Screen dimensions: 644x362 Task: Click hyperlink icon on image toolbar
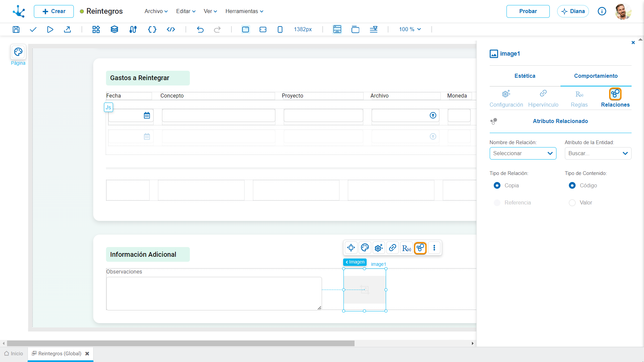point(392,248)
